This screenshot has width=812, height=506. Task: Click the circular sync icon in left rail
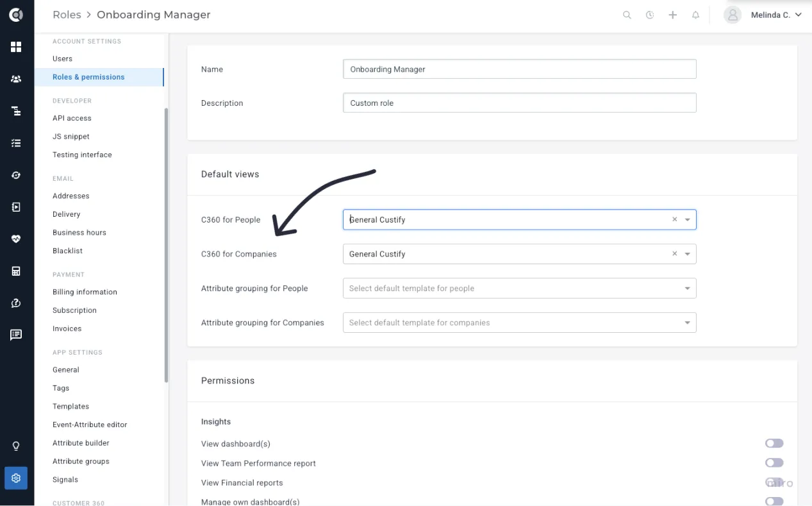tap(16, 175)
